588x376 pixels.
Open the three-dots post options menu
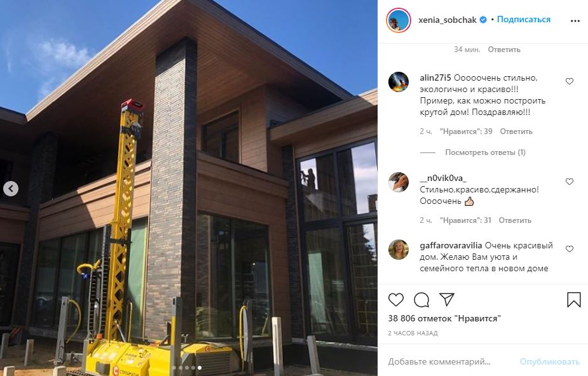pyautogui.click(x=575, y=21)
